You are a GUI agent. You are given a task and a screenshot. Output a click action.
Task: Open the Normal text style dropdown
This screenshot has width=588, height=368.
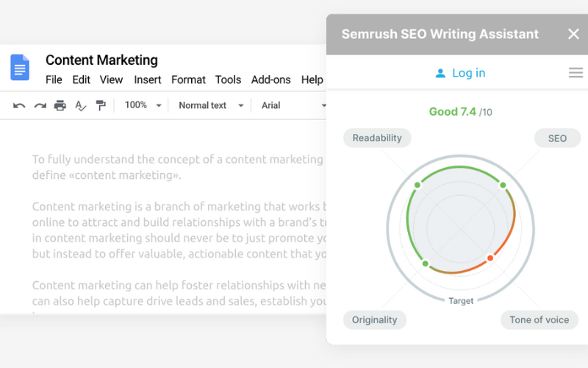pyautogui.click(x=211, y=105)
